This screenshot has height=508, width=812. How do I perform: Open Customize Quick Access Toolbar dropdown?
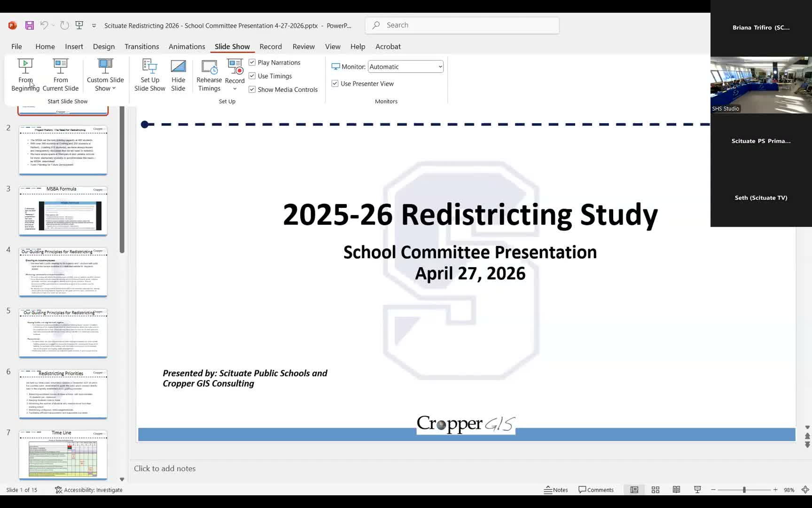coord(94,25)
